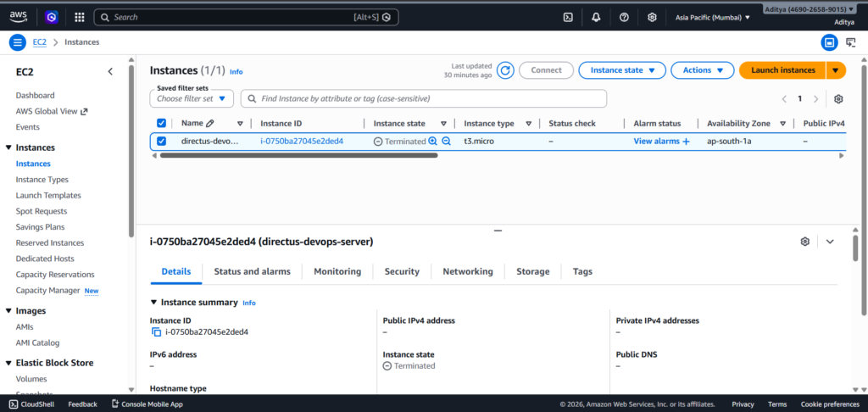Open the saved filter set dropdown

192,99
